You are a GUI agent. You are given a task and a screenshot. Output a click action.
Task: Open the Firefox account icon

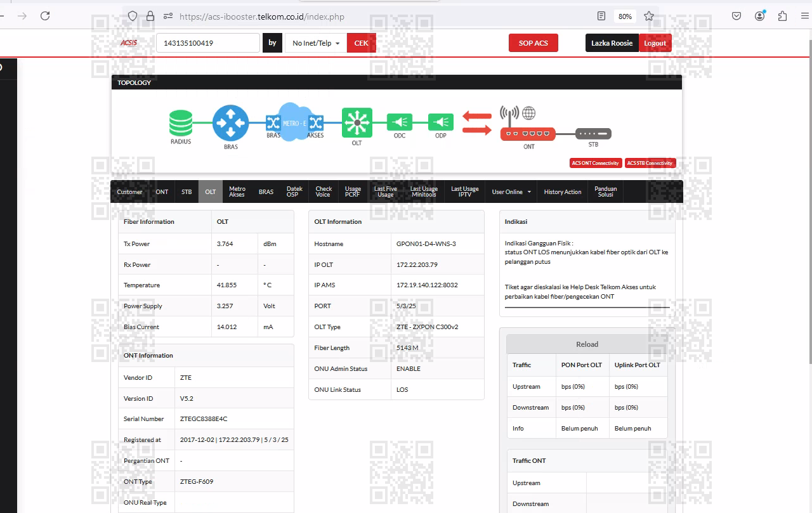pyautogui.click(x=760, y=16)
